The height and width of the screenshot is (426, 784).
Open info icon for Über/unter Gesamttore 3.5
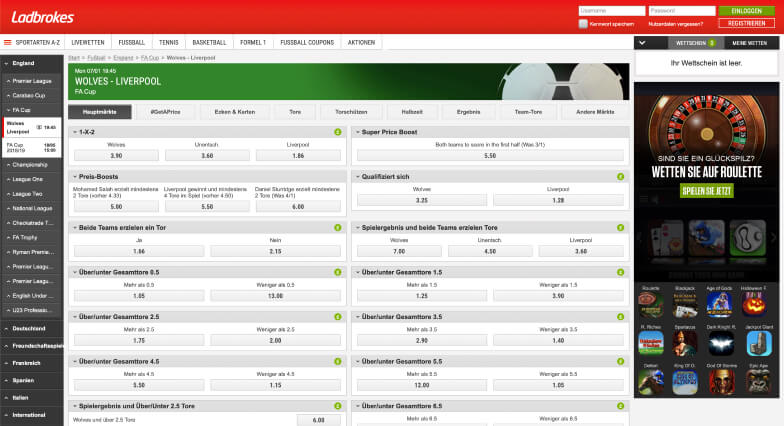tap(620, 316)
